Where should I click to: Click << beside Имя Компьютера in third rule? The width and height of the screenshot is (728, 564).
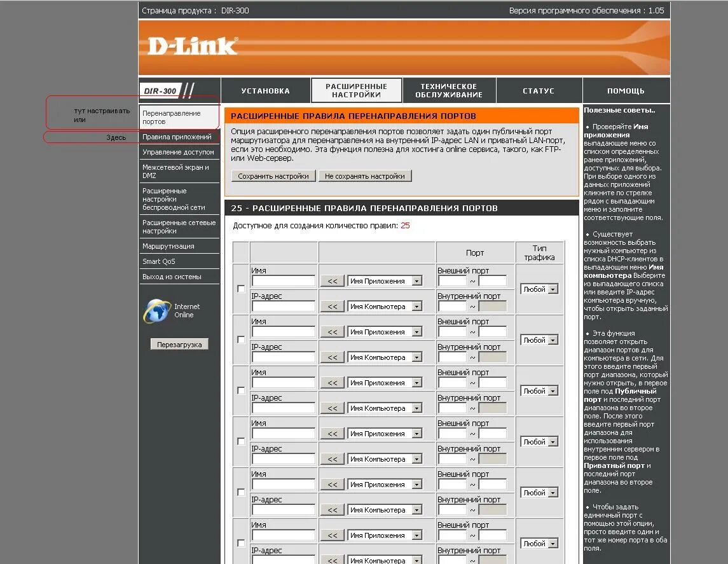333,408
